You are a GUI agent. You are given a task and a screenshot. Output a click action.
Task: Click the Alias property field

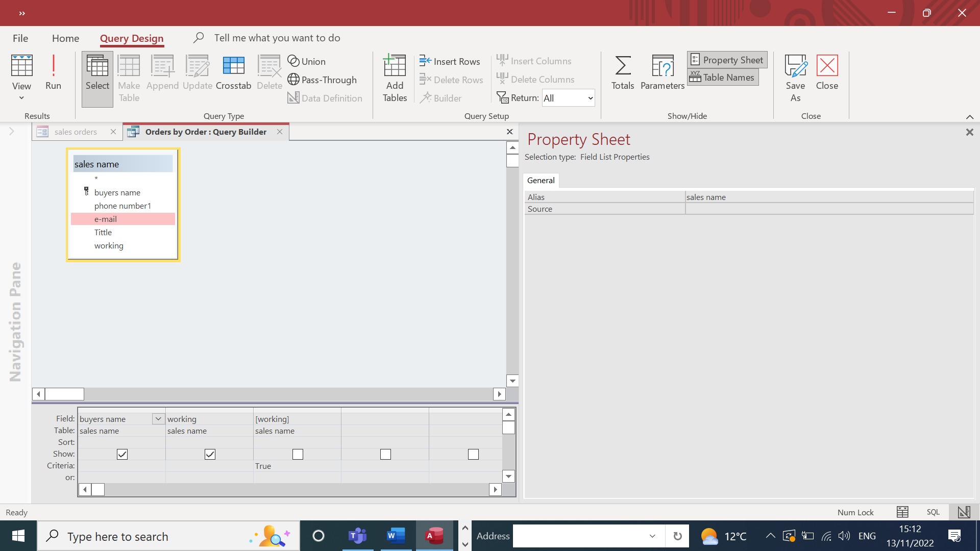coord(828,197)
